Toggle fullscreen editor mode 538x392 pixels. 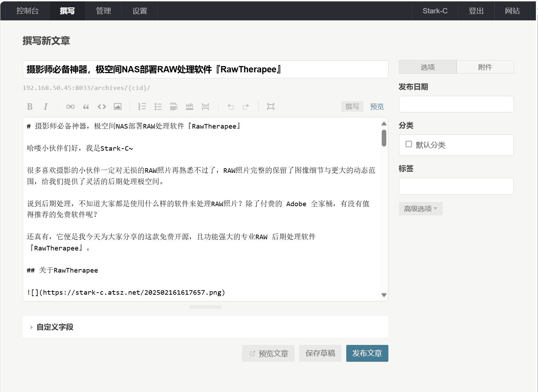click(x=271, y=106)
